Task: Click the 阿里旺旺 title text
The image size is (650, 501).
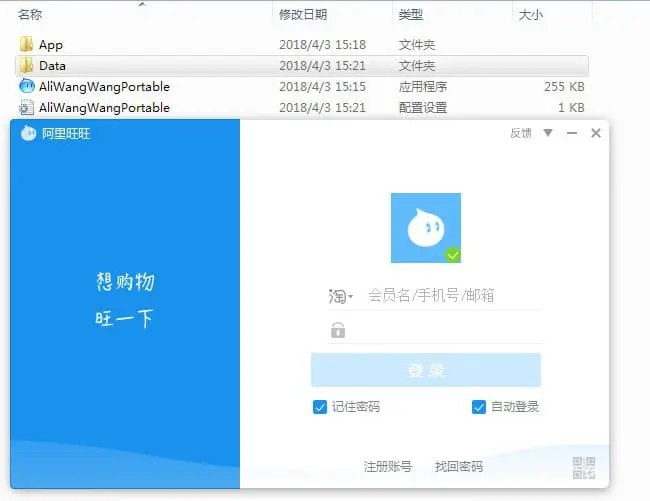Action: coord(65,133)
